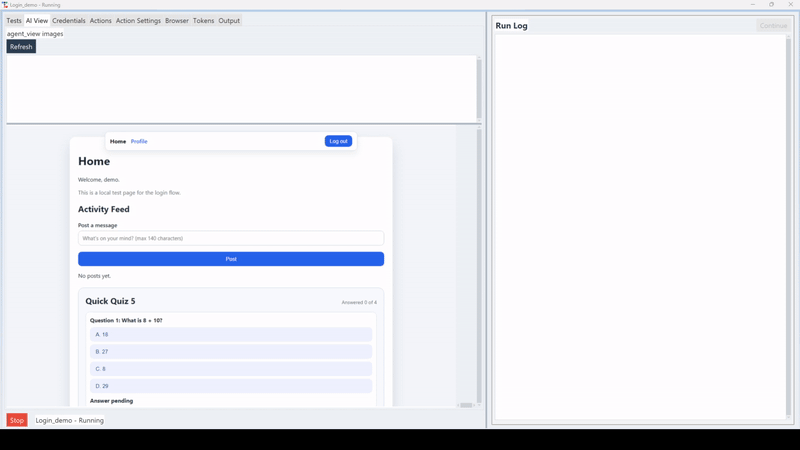The width and height of the screenshot is (800, 450).
Task: Click the Answered 0 of 4 counter
Action: pos(359,303)
